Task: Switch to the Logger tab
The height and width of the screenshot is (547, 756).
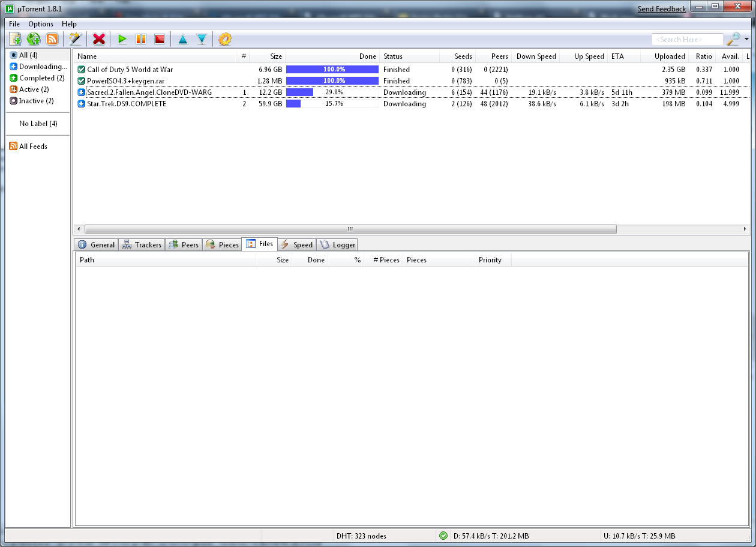Action: point(337,245)
